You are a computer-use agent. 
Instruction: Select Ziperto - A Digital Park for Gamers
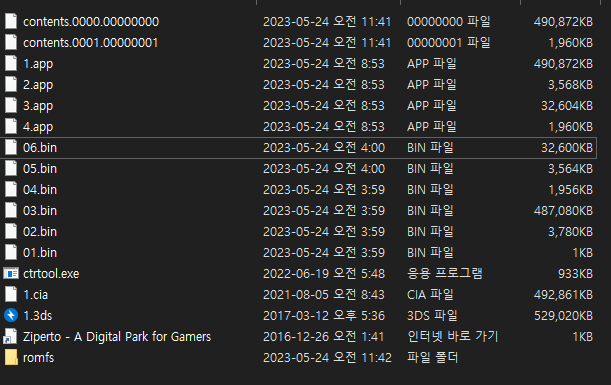pyautogui.click(x=117, y=337)
